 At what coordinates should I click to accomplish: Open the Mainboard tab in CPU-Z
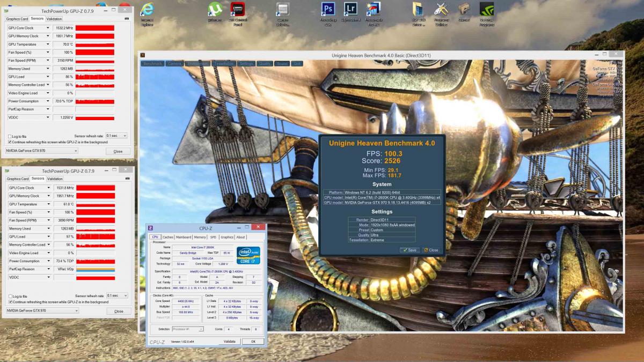[184, 237]
